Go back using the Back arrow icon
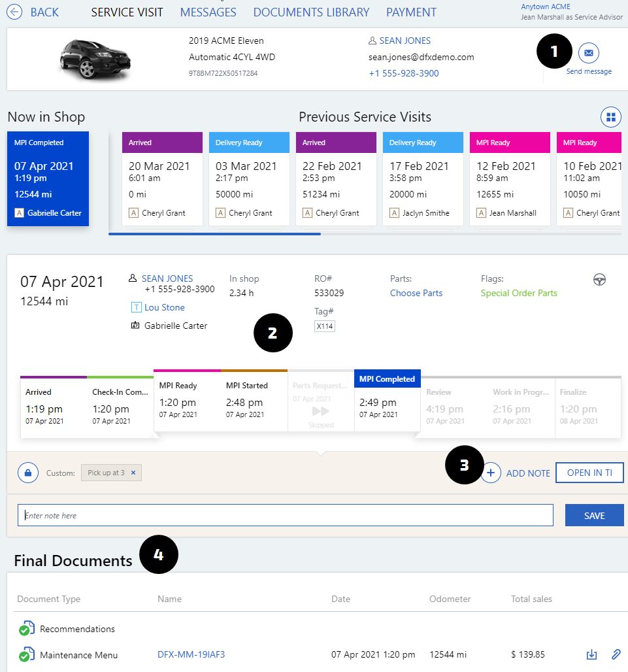 [14, 12]
